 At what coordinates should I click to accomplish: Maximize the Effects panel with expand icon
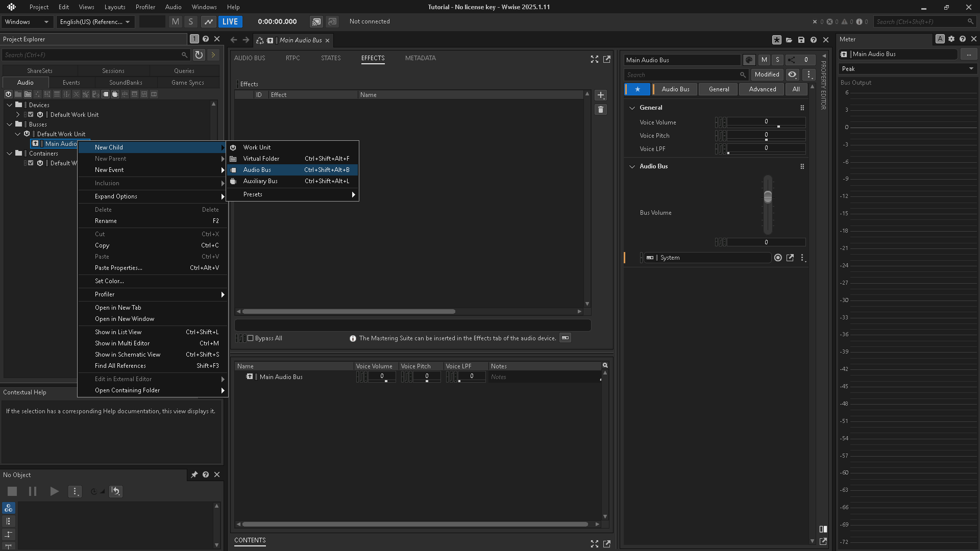(594, 59)
